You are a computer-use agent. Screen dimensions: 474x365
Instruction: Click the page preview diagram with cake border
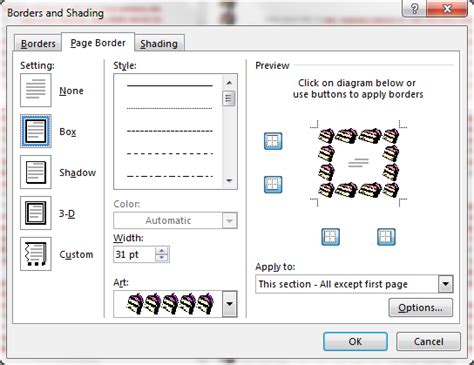pos(358,163)
